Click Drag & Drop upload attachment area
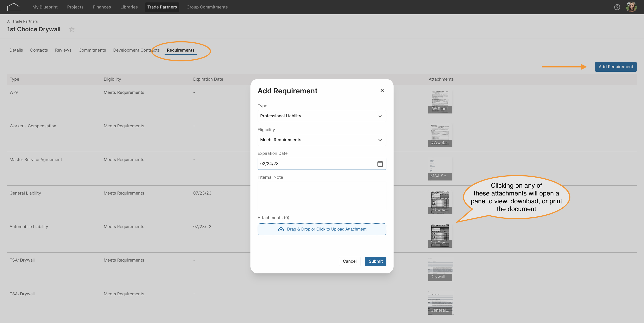Screen dimensions: 644x323 [322, 229]
